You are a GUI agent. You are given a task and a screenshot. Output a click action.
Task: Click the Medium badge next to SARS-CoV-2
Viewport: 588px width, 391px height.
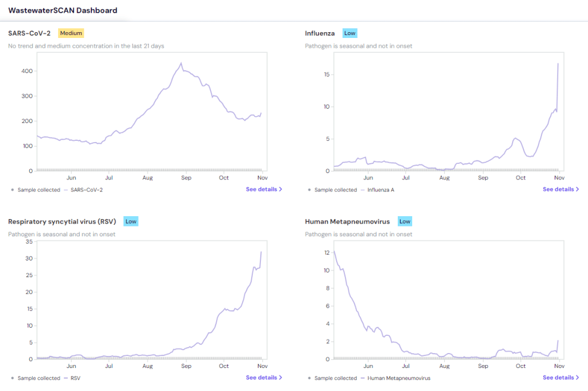[x=71, y=33]
